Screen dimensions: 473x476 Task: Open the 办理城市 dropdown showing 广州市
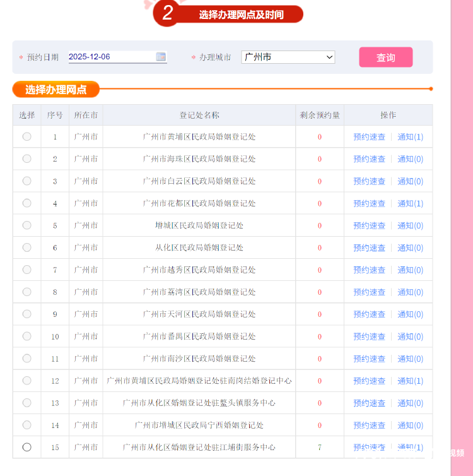pyautogui.click(x=288, y=57)
